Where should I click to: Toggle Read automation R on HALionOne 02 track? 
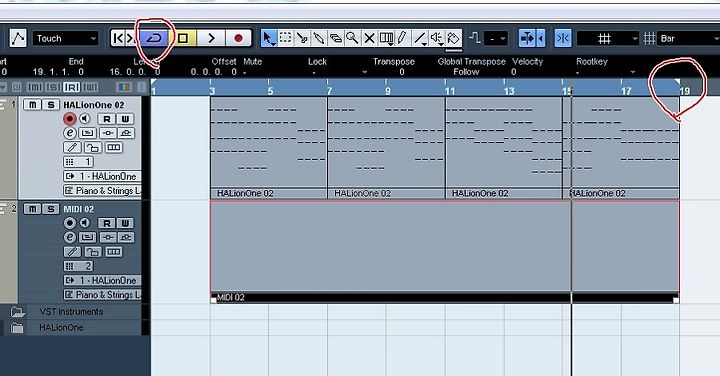(107, 119)
